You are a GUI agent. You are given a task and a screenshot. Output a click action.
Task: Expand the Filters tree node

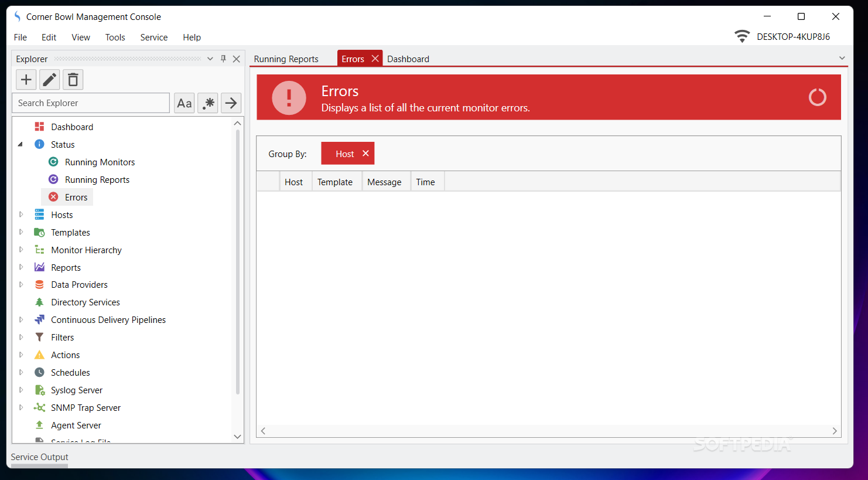click(21, 337)
